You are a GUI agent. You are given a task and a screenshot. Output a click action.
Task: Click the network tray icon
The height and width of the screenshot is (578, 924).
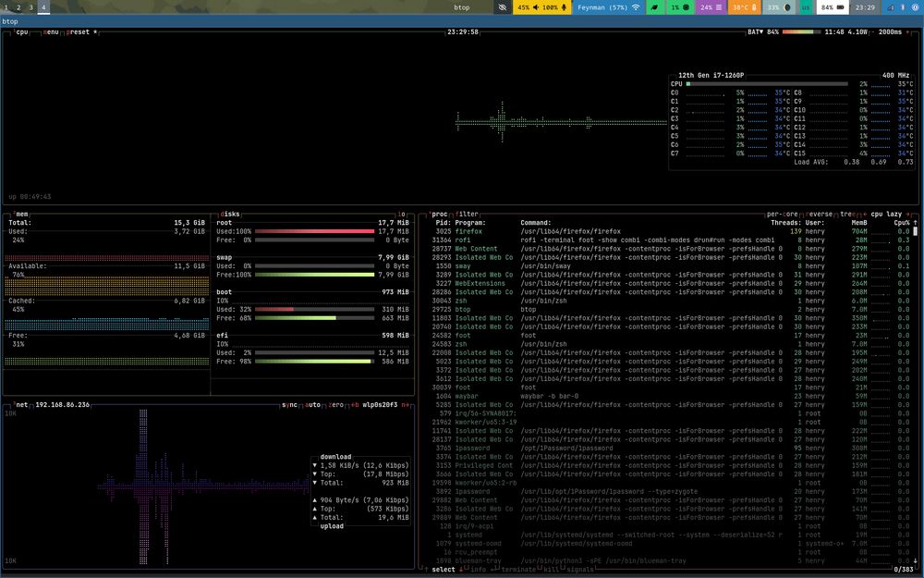(x=891, y=7)
